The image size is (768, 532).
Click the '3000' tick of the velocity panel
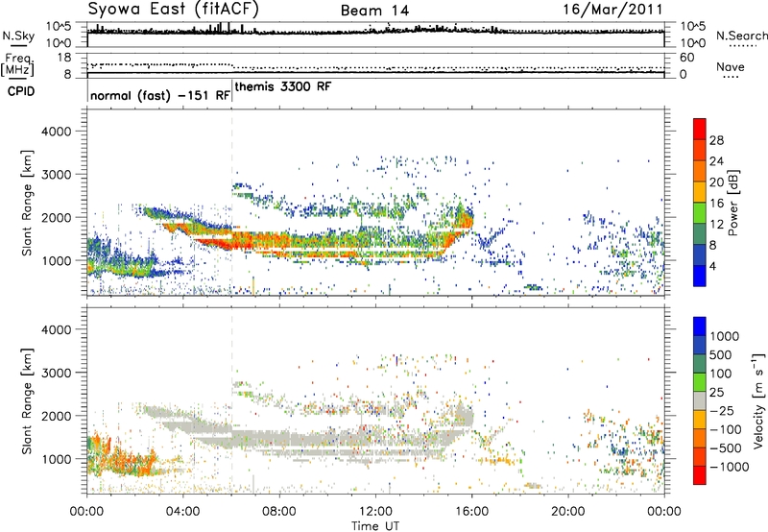coord(57,373)
